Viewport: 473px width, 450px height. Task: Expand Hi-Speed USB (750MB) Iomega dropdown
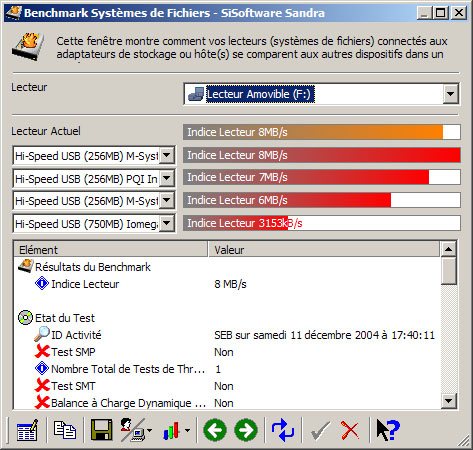[x=167, y=223]
